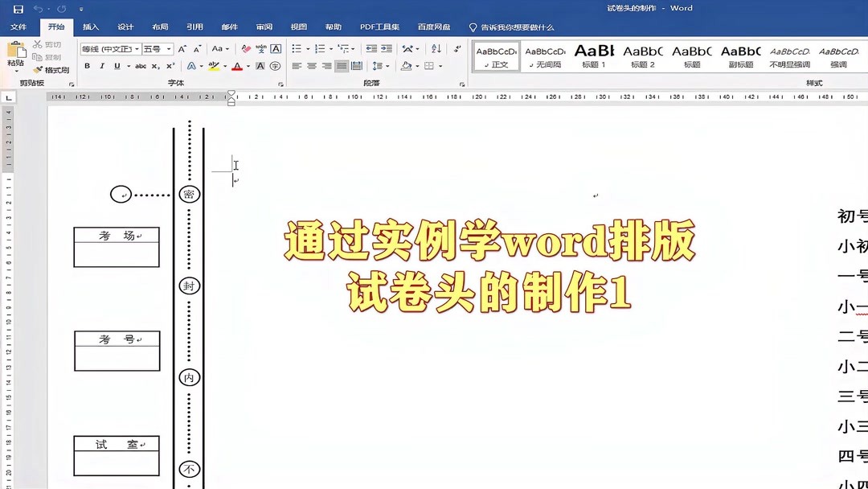The image size is (868, 489).
Task: Apply bold formatting to text
Action: tap(87, 65)
